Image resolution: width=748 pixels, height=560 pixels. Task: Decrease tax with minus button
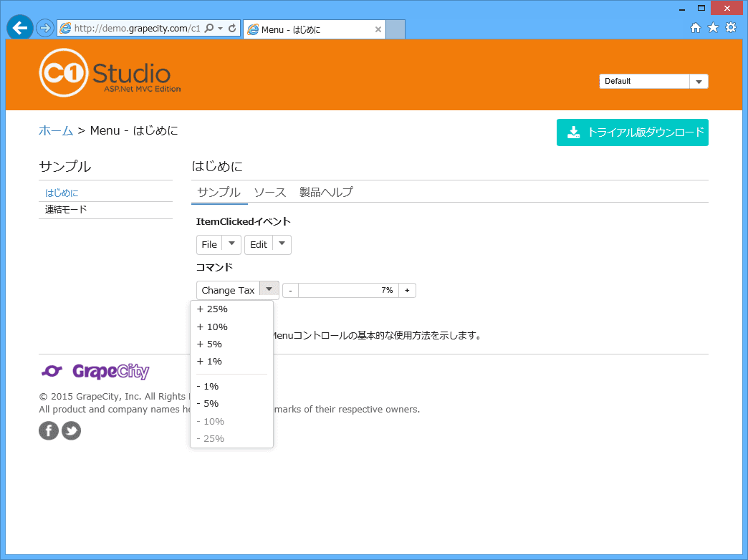tap(290, 291)
